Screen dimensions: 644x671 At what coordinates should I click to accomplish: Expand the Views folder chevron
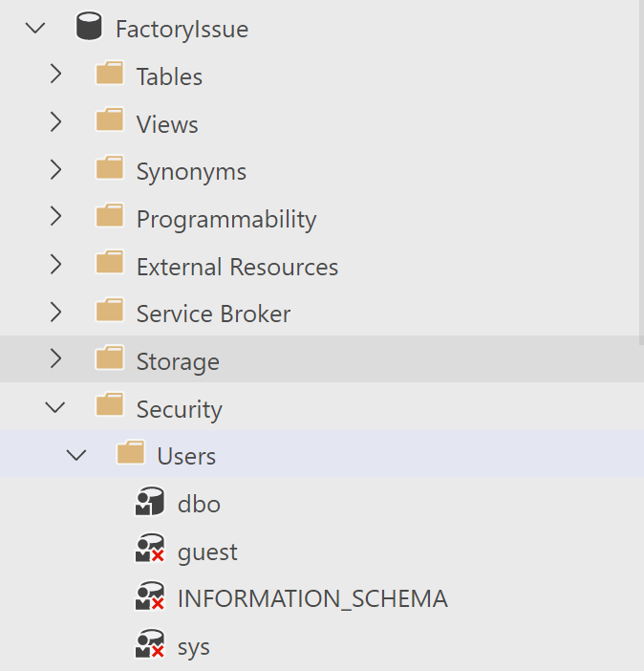(55, 121)
